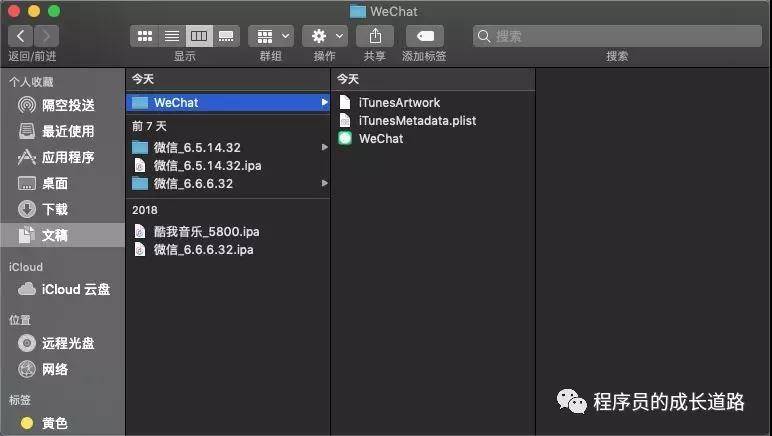
Task: Open Downloads (下载) in sidebar
Action: pos(63,209)
